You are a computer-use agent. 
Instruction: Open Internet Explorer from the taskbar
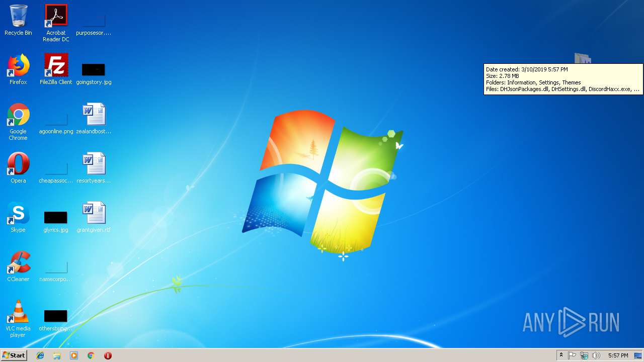click(x=40, y=355)
